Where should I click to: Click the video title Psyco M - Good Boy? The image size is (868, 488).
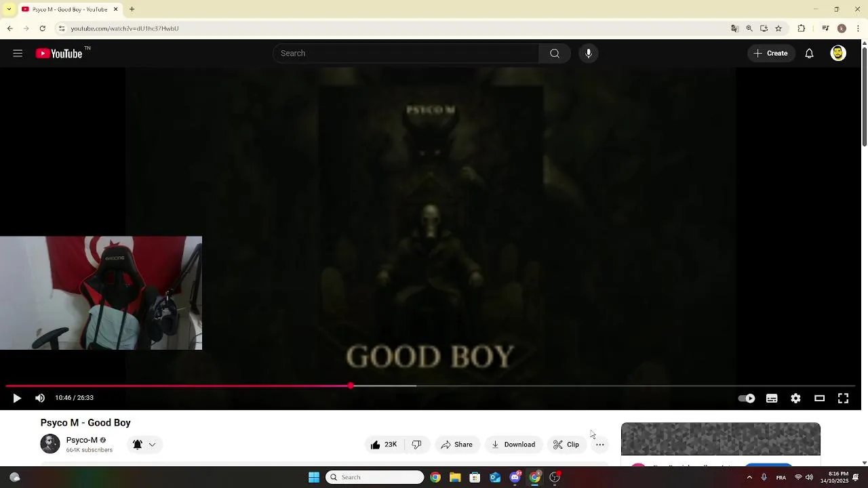85,423
